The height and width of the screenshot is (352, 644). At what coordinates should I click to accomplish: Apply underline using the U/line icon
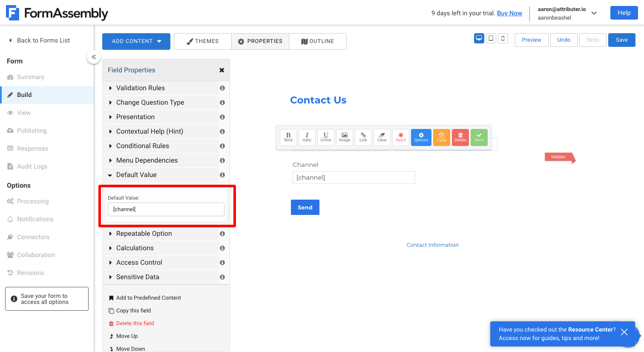point(326,137)
